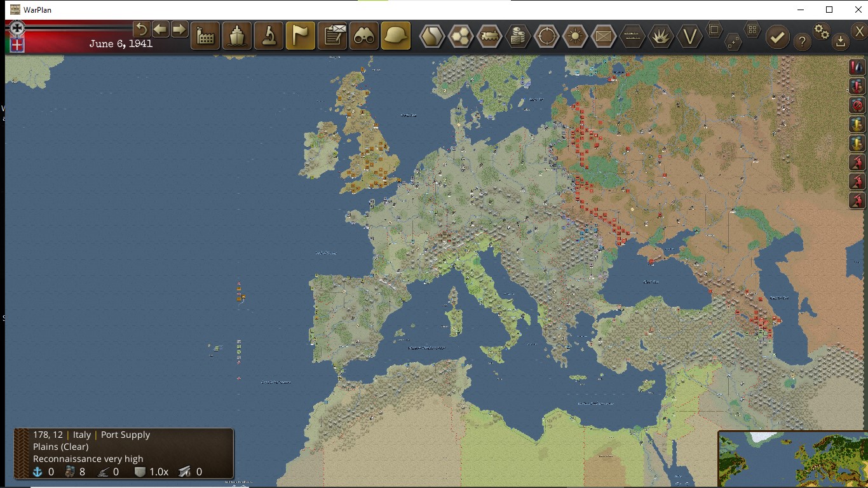Open the reports letter screen

point(332,36)
